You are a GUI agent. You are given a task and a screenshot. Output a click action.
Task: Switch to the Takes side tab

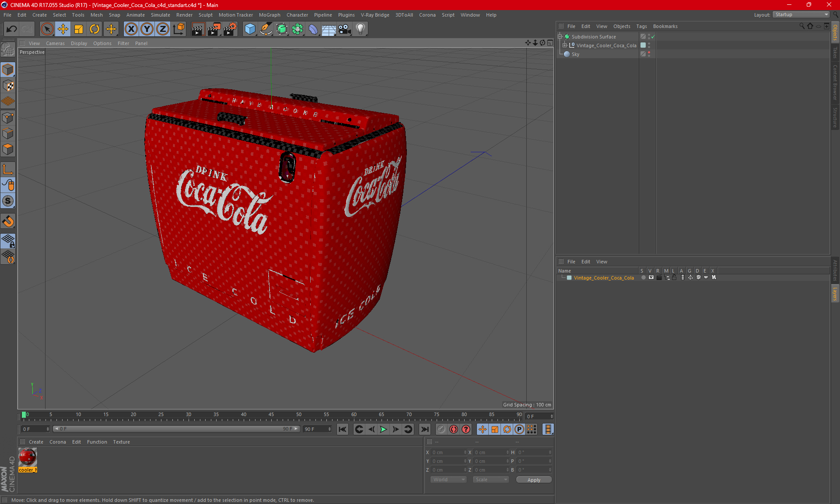[x=835, y=52]
